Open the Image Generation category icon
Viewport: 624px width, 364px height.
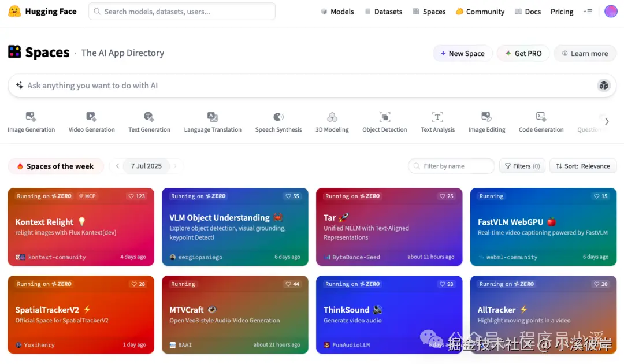point(31,117)
